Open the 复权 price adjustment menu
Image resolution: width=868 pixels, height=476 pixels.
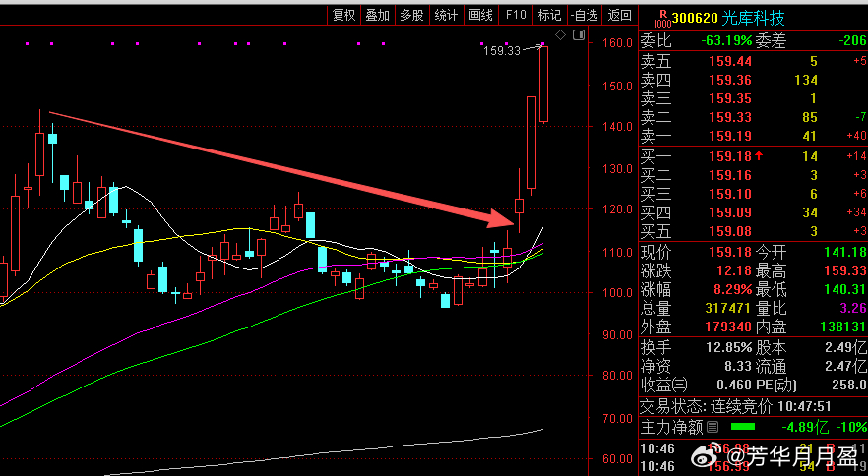pos(343,15)
